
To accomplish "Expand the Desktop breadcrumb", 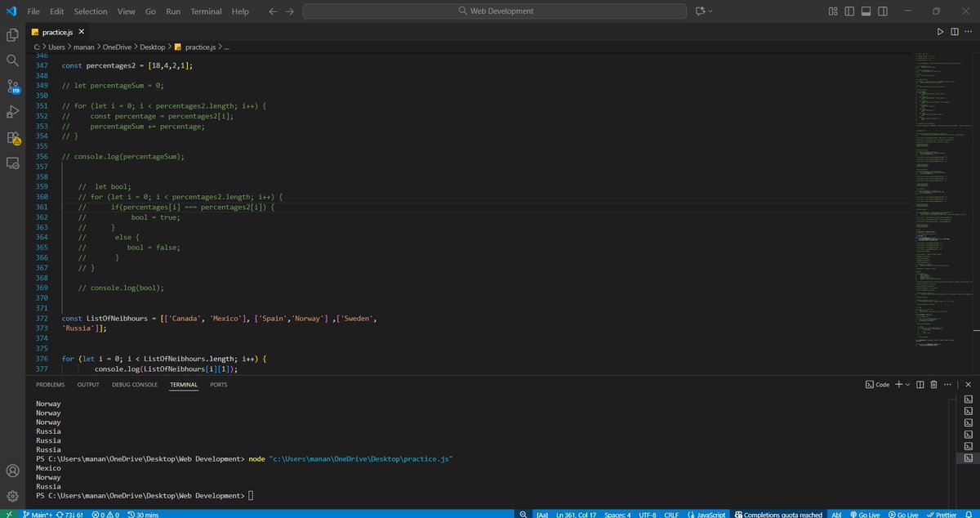I will click(153, 47).
